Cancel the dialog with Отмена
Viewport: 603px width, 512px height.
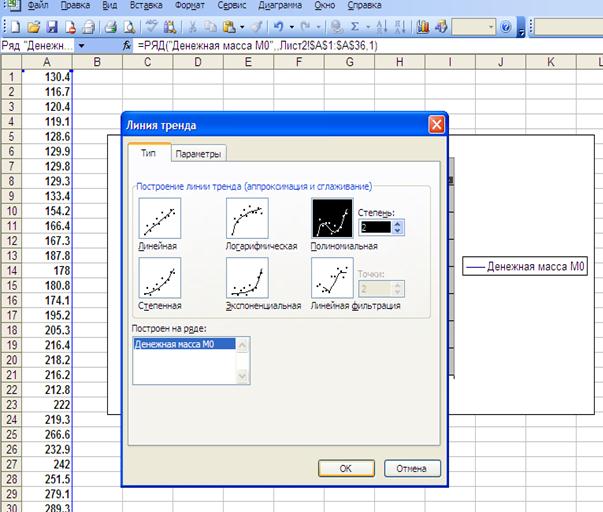click(x=412, y=468)
